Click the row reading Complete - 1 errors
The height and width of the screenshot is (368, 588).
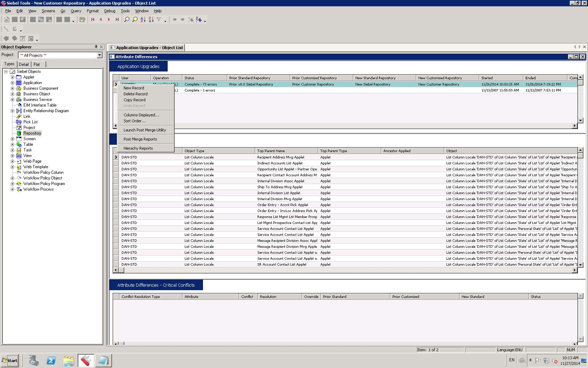click(345, 90)
